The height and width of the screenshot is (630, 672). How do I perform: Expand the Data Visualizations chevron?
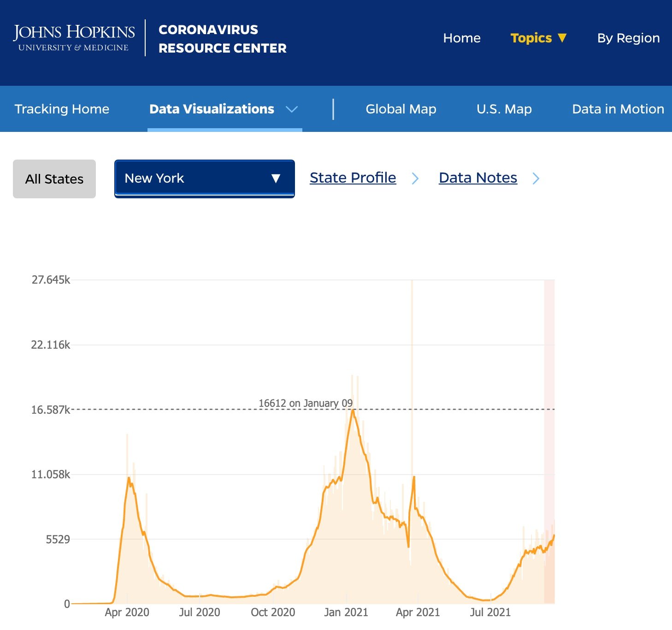pyautogui.click(x=292, y=109)
